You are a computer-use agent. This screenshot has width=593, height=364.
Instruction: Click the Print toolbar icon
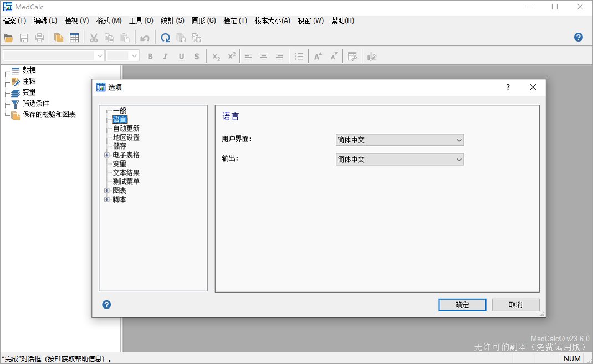tap(39, 38)
